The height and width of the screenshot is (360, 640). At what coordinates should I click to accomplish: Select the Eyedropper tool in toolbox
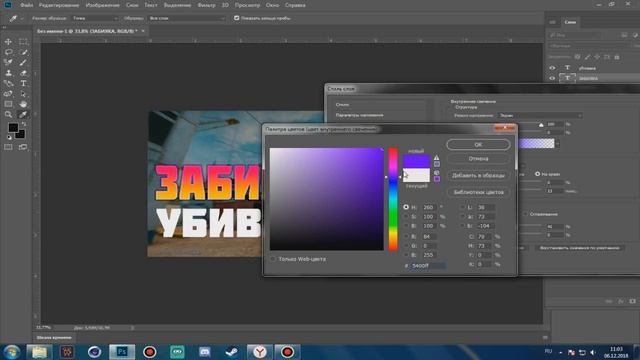pyautogui.click(x=23, y=115)
